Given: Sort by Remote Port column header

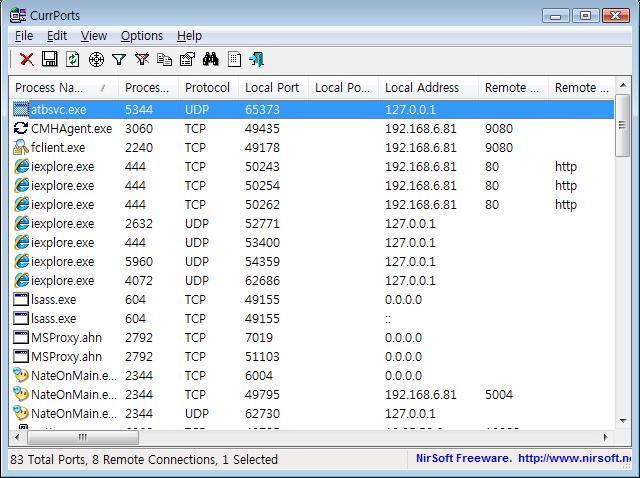Looking at the screenshot, I should [513, 88].
